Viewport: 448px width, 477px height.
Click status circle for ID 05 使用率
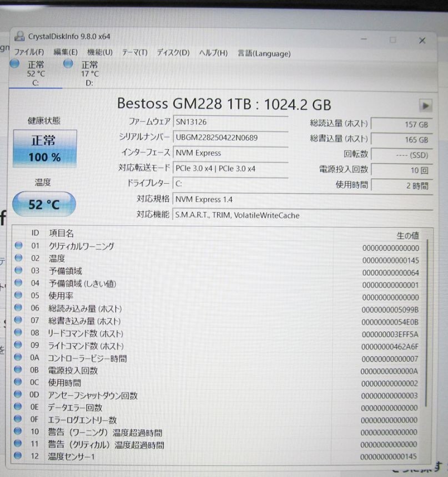click(18, 295)
